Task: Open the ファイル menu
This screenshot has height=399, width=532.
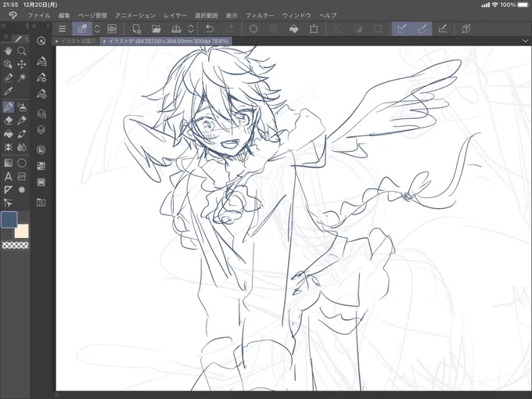Action: pyautogui.click(x=38, y=16)
